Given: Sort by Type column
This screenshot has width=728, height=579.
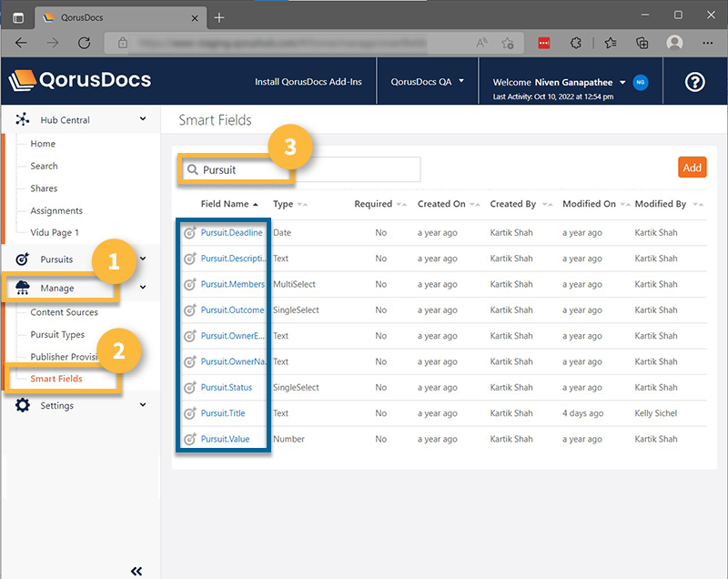Looking at the screenshot, I should pyautogui.click(x=289, y=204).
